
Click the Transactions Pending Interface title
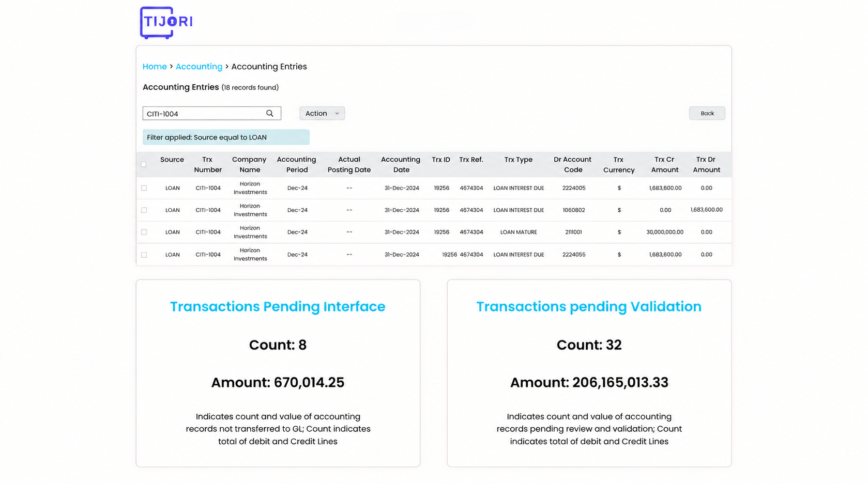(x=278, y=307)
